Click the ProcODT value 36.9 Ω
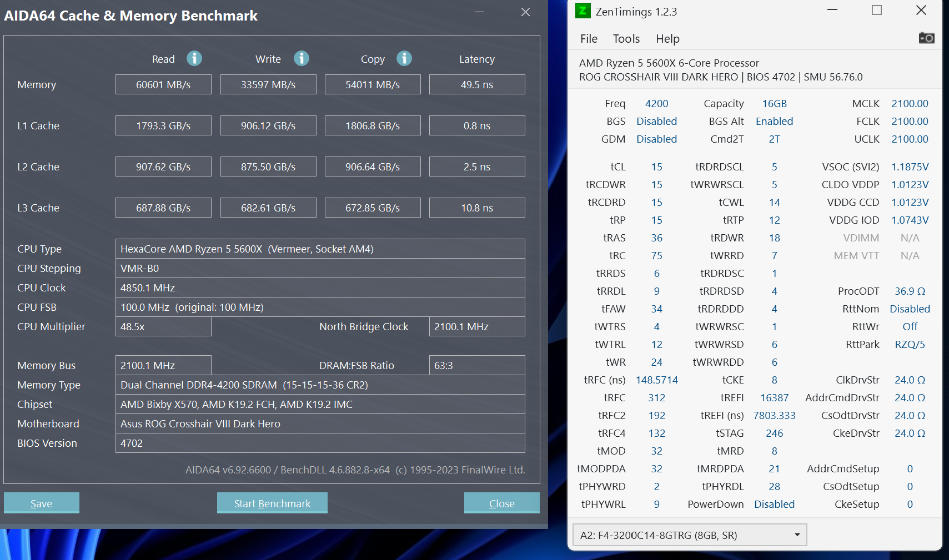Viewport: 949px width, 560px height. tap(910, 291)
